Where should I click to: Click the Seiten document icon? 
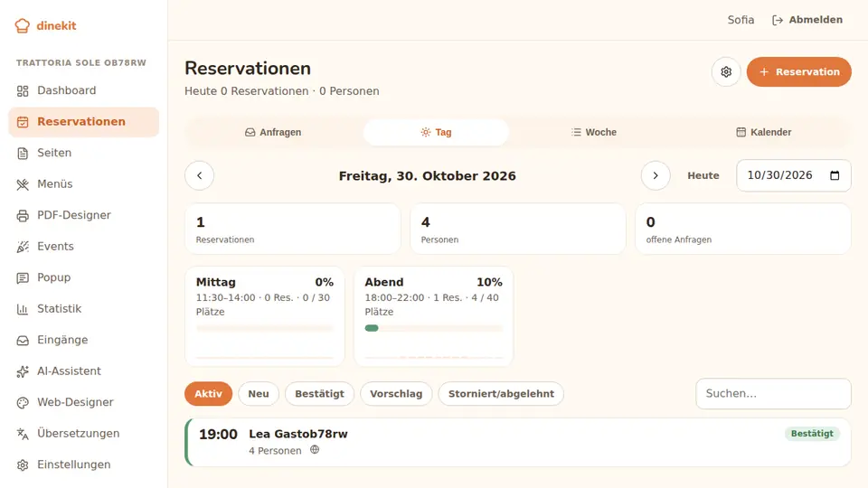click(23, 154)
